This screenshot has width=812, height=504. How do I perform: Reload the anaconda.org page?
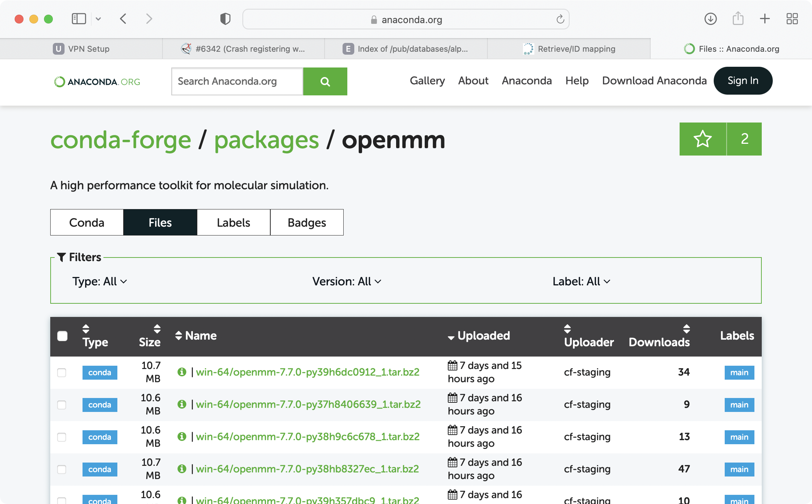pos(560,19)
